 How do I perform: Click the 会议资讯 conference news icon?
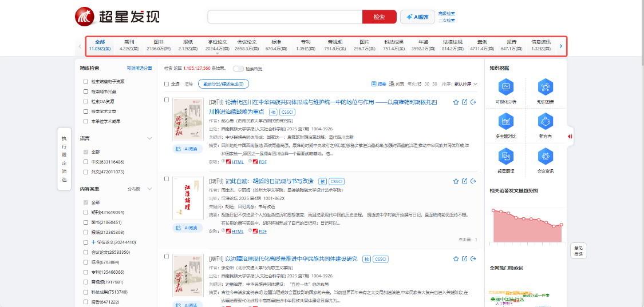coord(545,156)
